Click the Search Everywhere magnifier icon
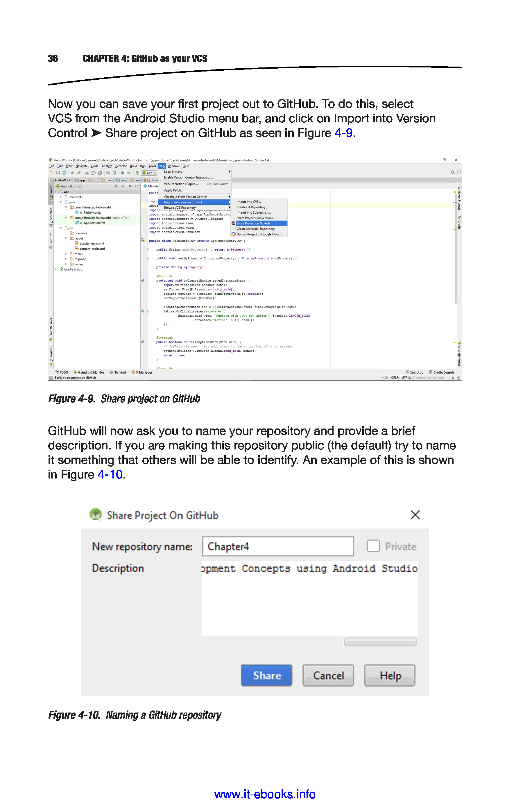This screenshot has width=532, height=807. (x=452, y=172)
